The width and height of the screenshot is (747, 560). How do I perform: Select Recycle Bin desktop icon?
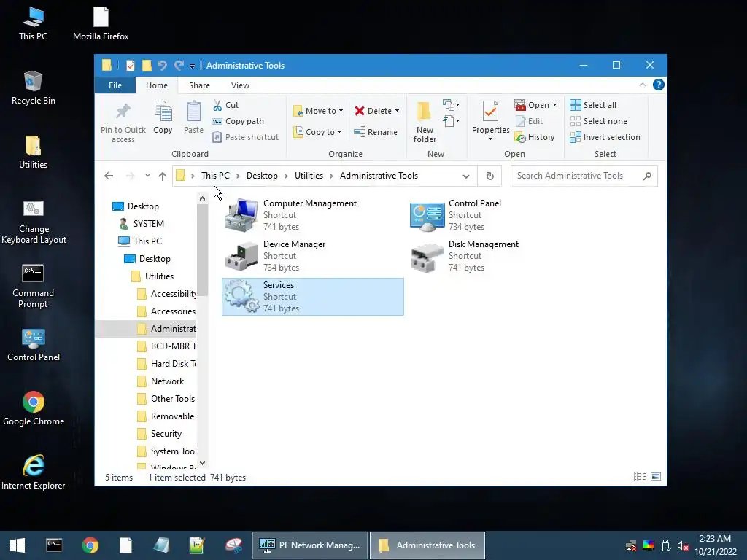[x=34, y=87]
